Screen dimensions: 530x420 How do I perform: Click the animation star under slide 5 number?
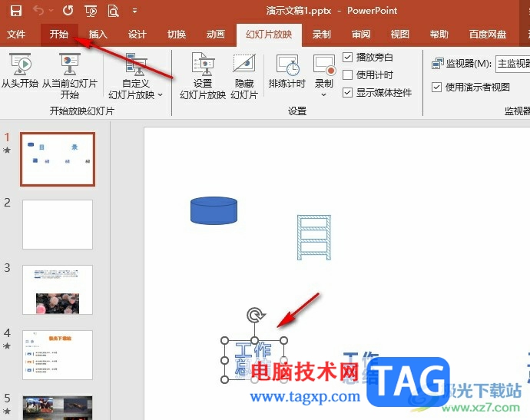(x=7, y=412)
